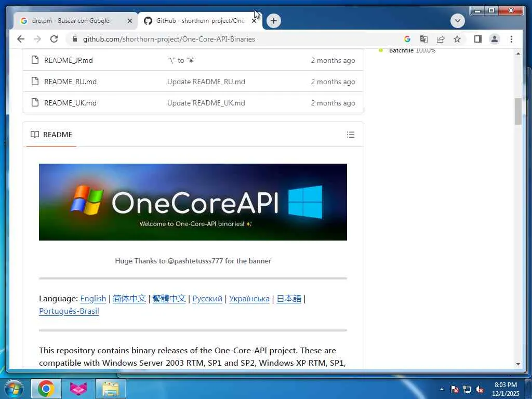Click the README book icon

click(35, 135)
